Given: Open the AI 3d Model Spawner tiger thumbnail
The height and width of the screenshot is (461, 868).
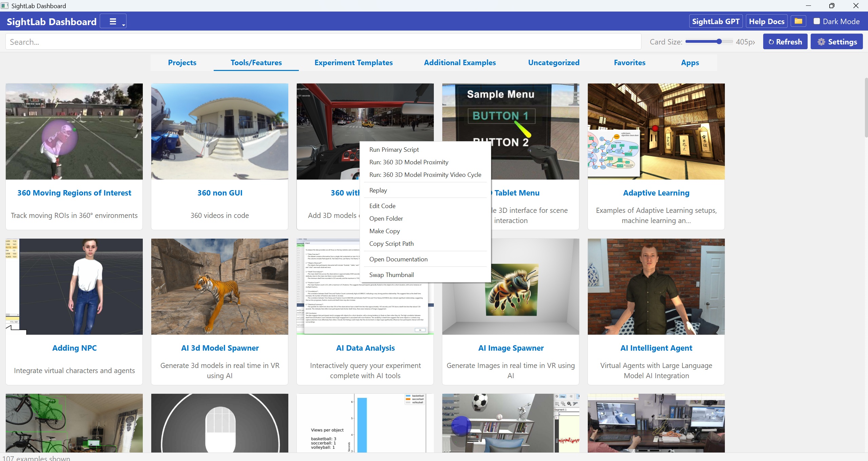Looking at the screenshot, I should point(219,287).
